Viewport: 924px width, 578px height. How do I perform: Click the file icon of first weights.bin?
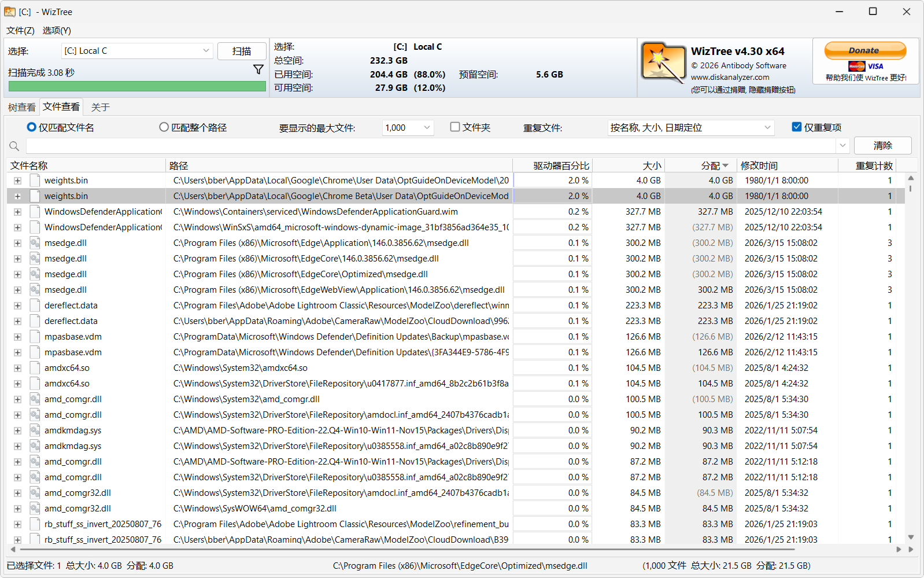click(35, 181)
